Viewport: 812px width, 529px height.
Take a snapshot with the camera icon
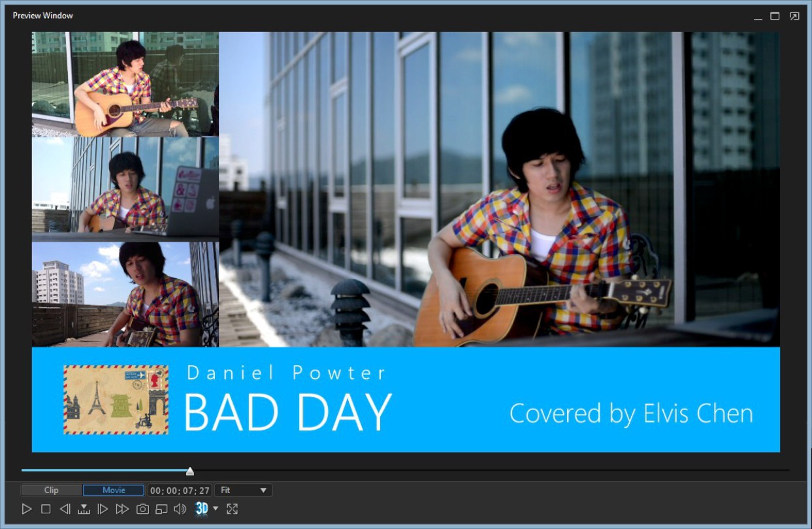point(142,509)
